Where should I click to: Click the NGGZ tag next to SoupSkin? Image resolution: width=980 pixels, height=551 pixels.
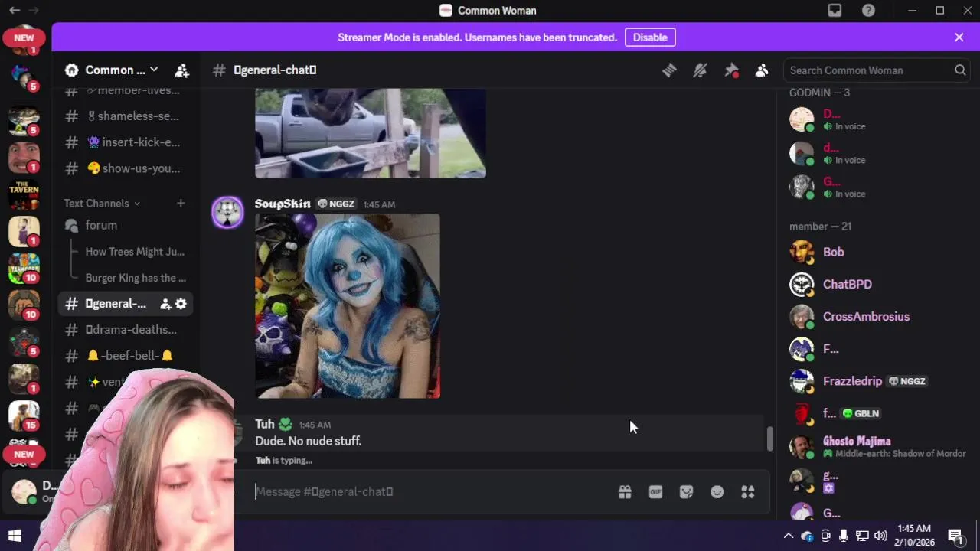(x=336, y=204)
